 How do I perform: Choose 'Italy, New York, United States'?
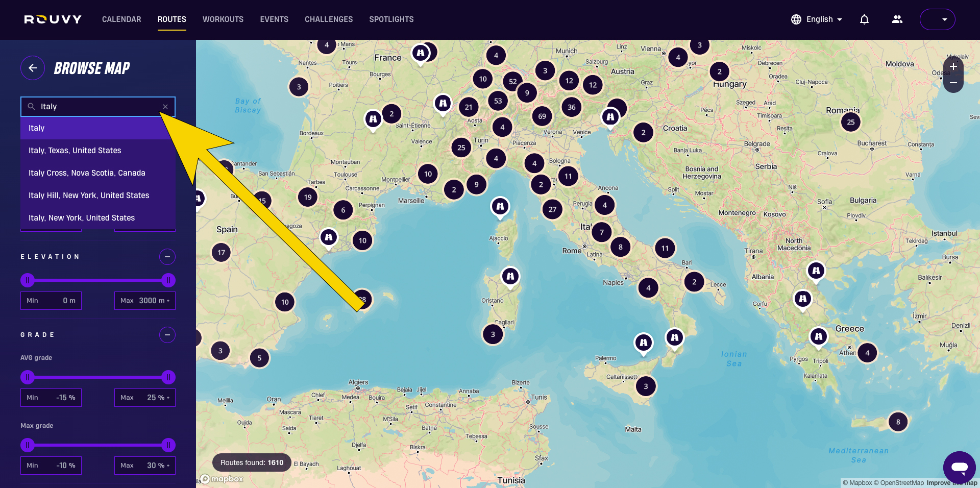point(98,218)
